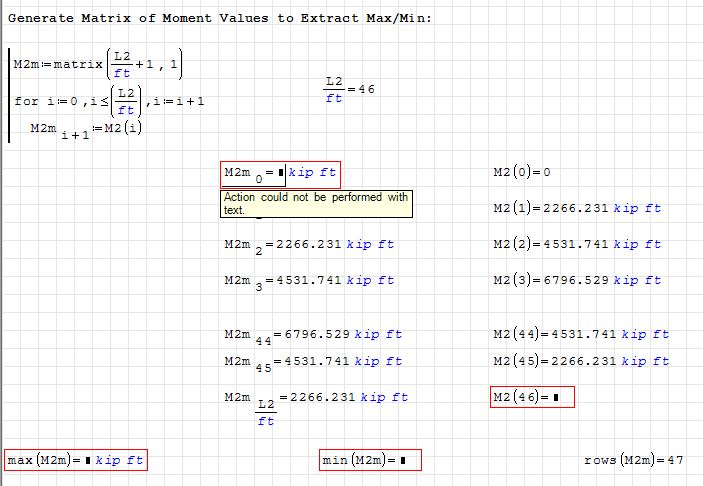Select the M2m 2 = 2266.231 region

click(x=309, y=245)
